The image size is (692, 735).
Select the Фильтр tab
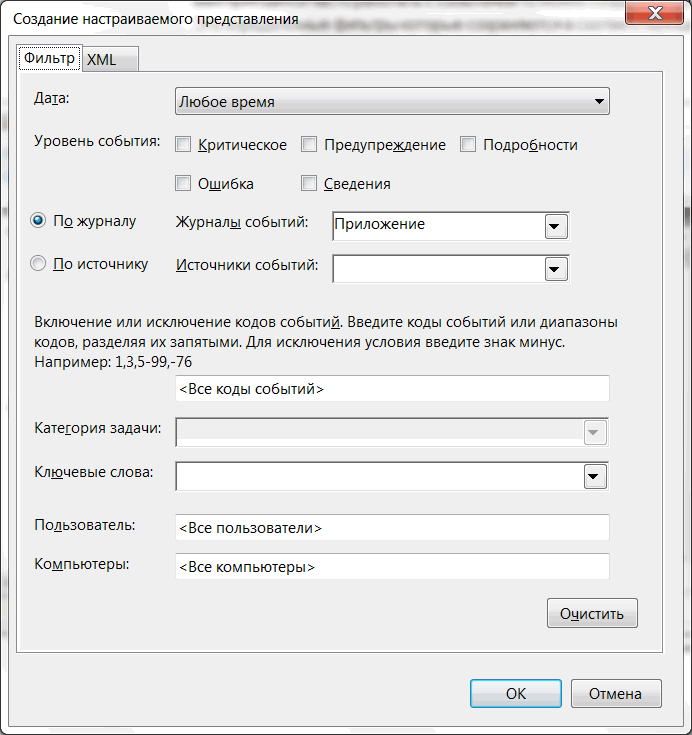(x=49, y=58)
